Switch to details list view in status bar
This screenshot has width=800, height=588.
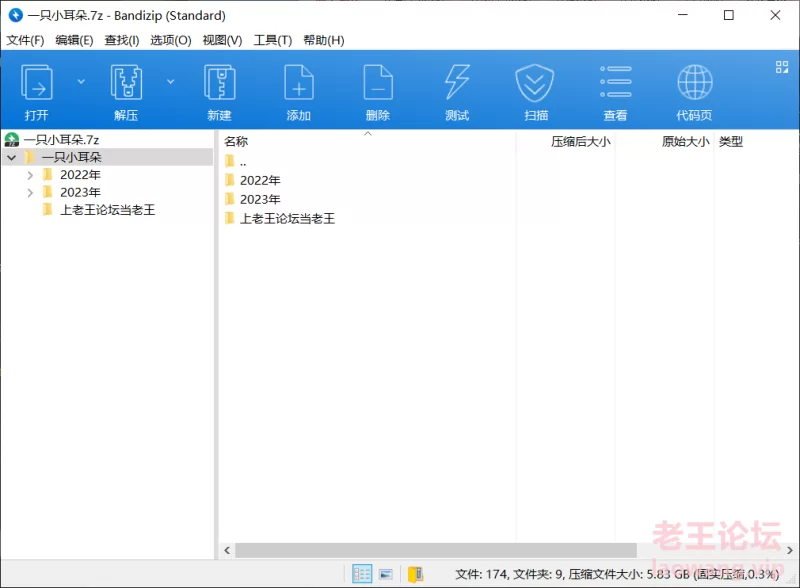point(362,574)
